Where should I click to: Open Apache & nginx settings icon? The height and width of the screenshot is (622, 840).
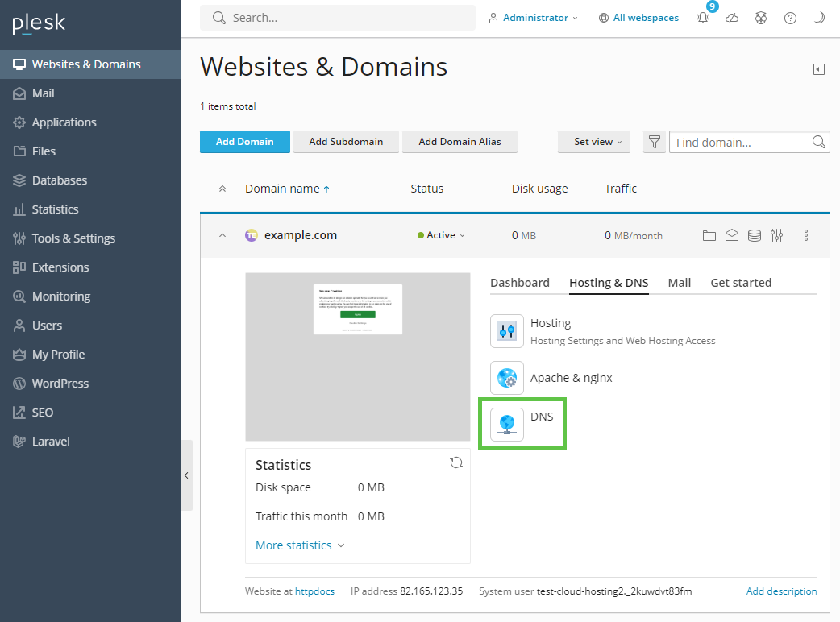[x=507, y=378]
